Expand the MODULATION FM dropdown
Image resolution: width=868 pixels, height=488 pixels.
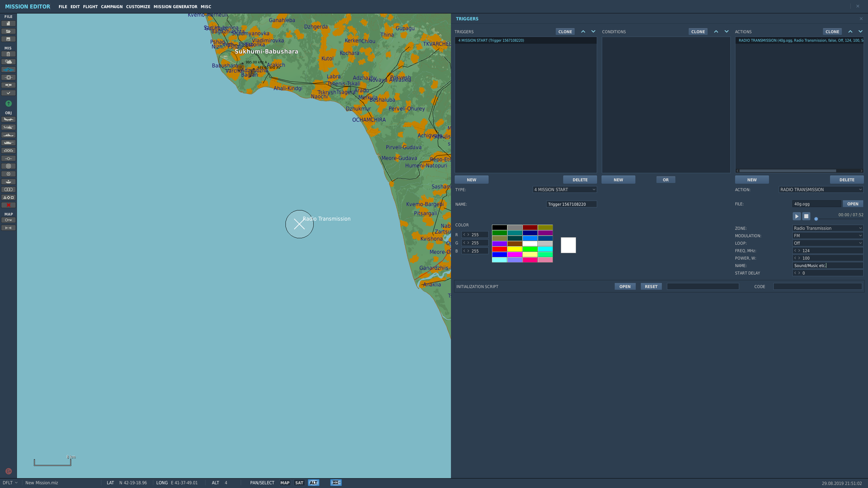pyautogui.click(x=828, y=236)
